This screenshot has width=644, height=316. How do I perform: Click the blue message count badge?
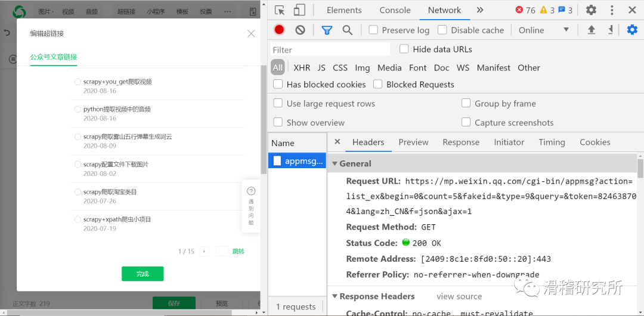point(565,10)
